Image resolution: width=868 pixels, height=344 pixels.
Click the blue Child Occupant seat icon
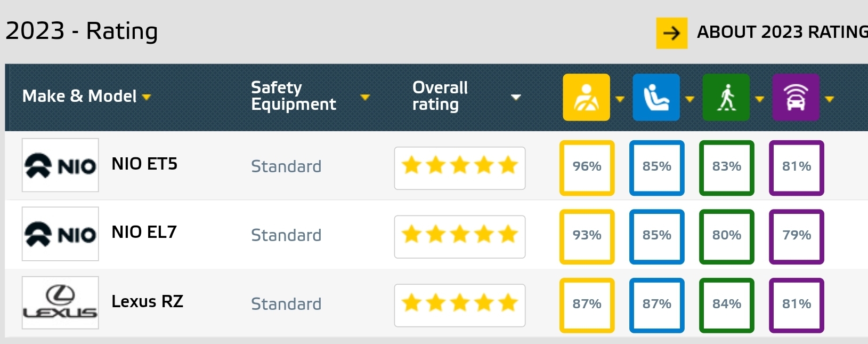(x=656, y=97)
